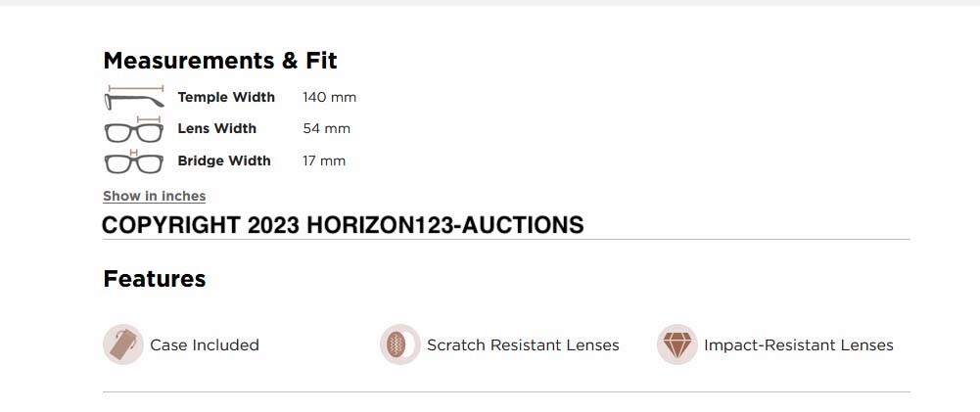Click the temple width glasses icon
Screen dimensions: 980x412
133,98
